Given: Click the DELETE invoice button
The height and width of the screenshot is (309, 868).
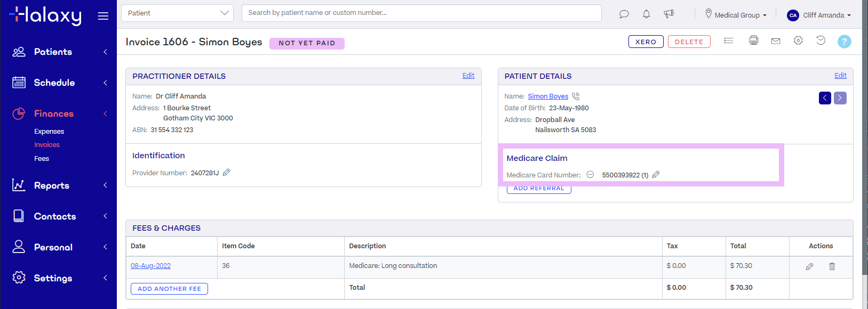Looking at the screenshot, I should 689,42.
